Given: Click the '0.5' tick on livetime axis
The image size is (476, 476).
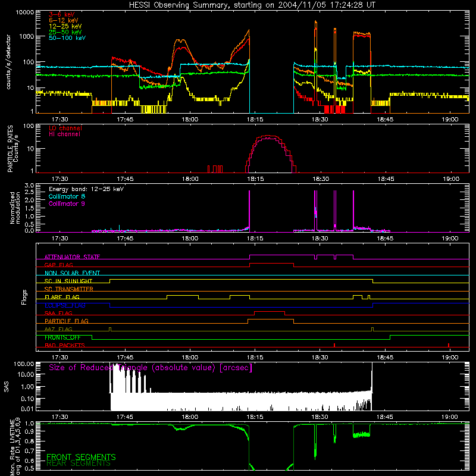Looking at the screenshot, I should tap(29, 468).
